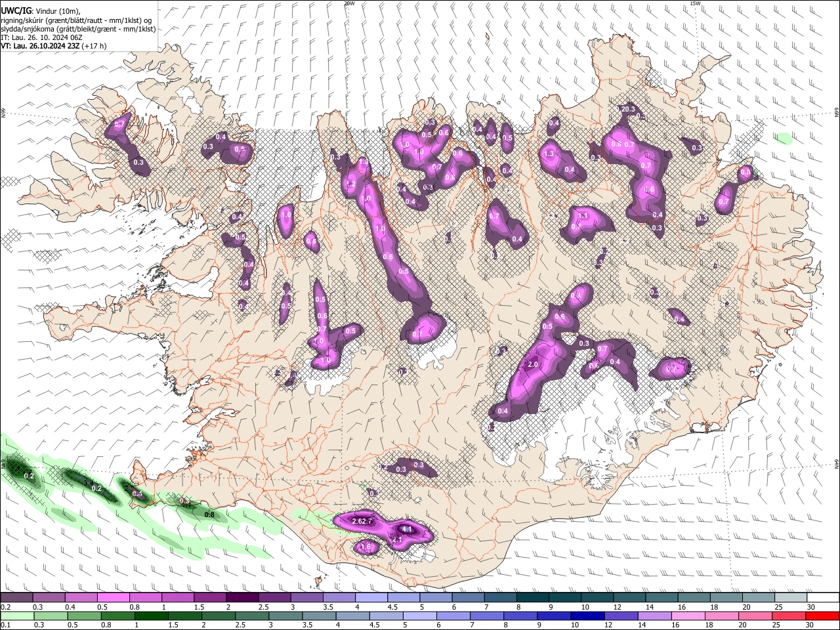This screenshot has width=840, height=630.
Task: Click the "0.1" label on the lower scale
Action: (6, 625)
